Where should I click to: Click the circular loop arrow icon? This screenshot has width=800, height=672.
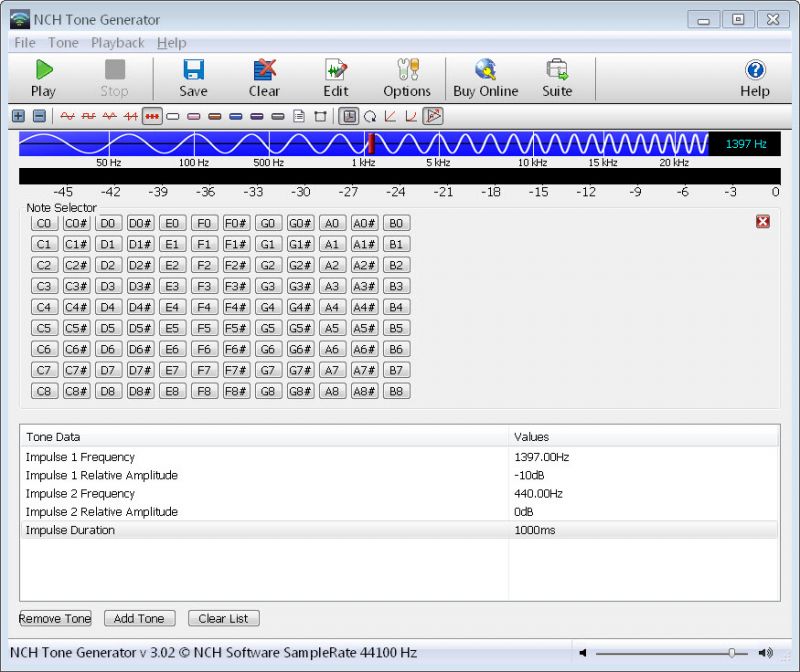(370, 116)
